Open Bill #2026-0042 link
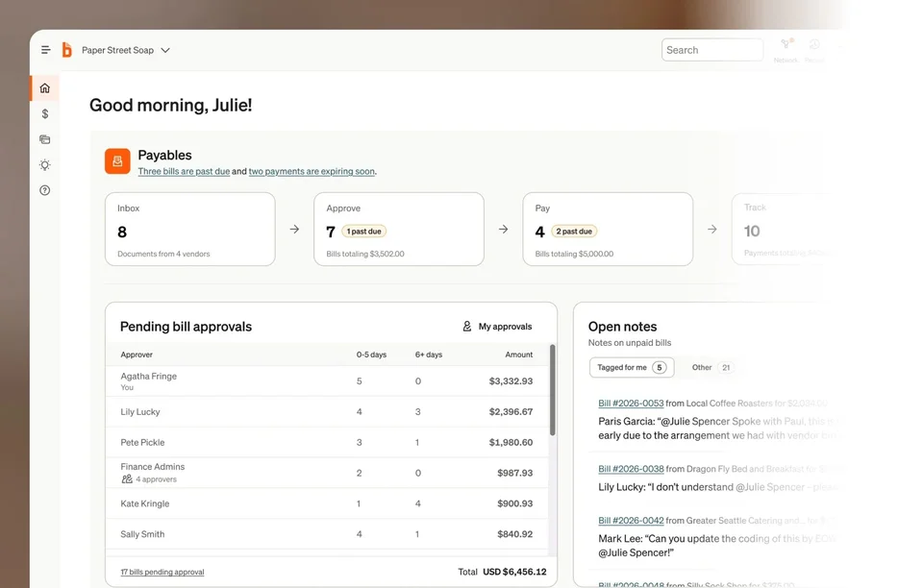The image size is (923, 588). click(631, 521)
